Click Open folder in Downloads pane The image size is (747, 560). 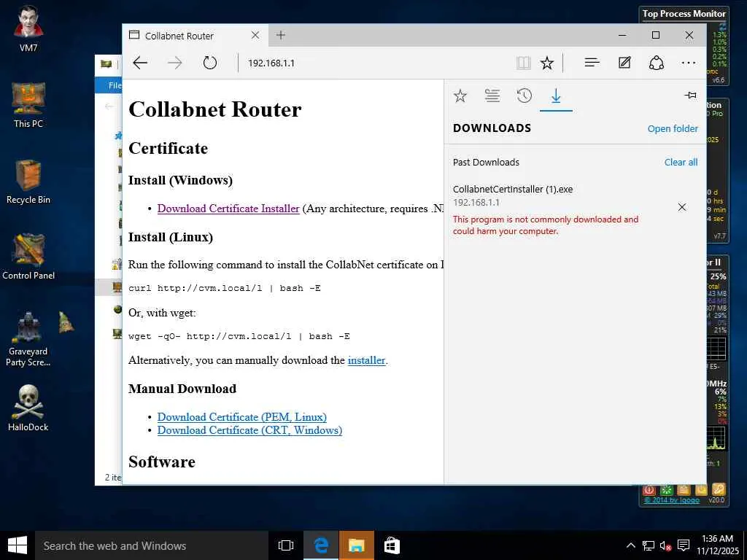pos(673,128)
